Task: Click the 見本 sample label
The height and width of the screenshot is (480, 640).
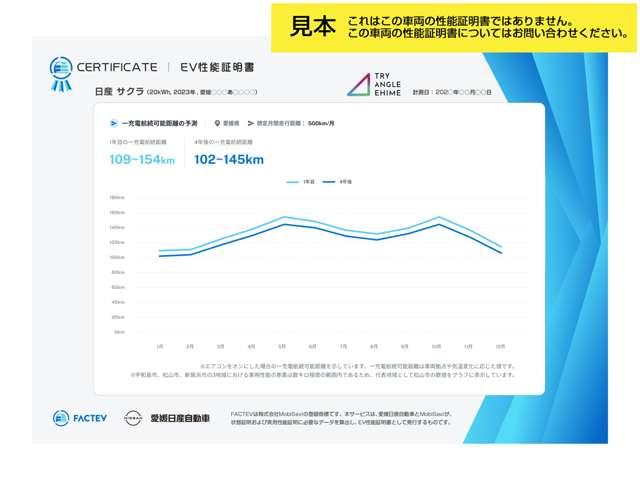Action: pyautogui.click(x=313, y=27)
